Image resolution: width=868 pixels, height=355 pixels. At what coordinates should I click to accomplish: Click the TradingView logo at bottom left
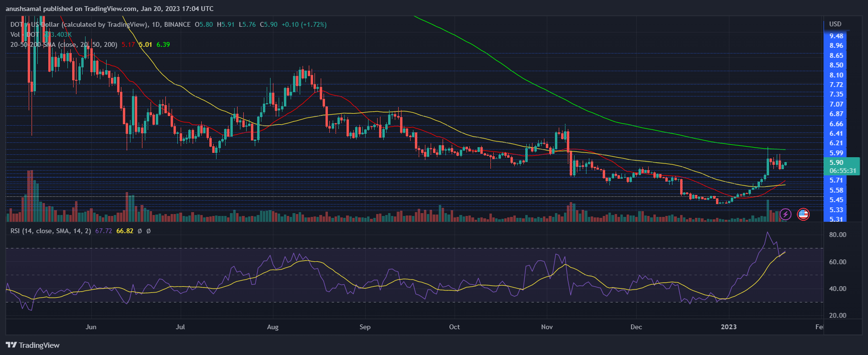[33, 345]
